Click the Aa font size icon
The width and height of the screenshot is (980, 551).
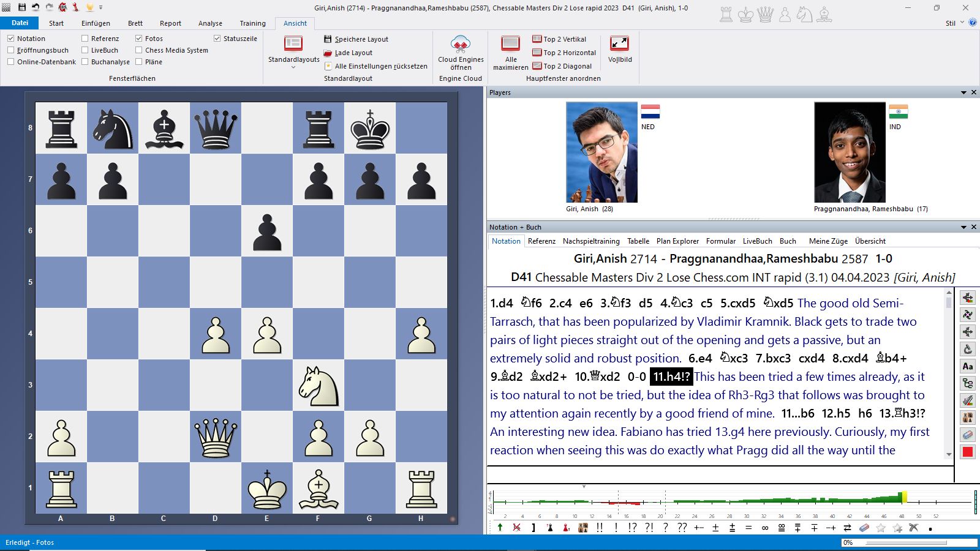pos(968,366)
